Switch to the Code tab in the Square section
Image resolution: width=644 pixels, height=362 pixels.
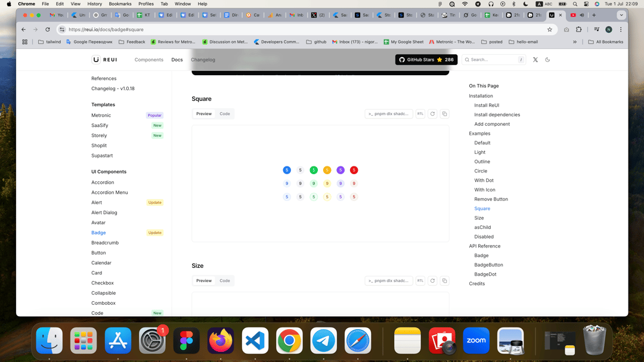tap(225, 114)
